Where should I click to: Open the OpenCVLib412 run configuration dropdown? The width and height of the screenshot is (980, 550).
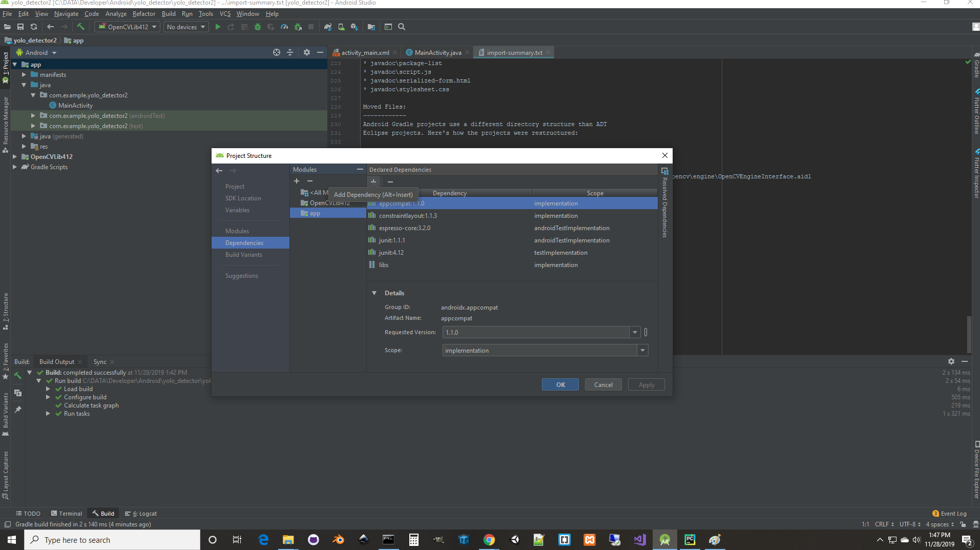point(128,27)
